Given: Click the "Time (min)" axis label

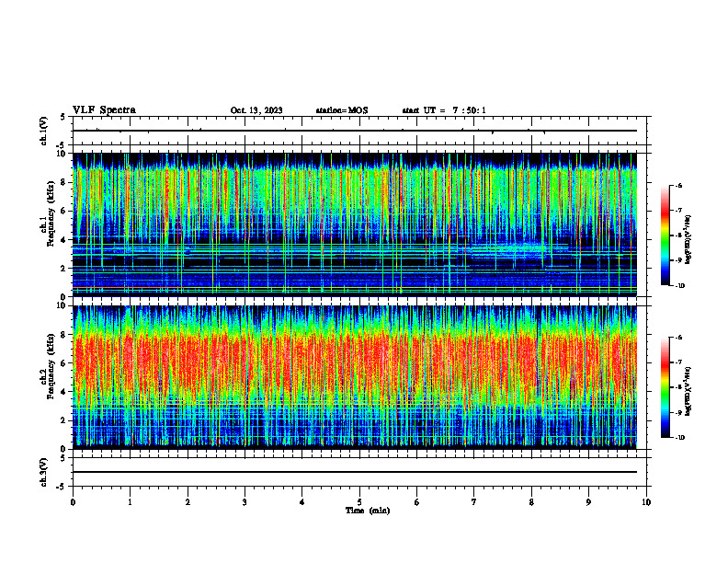Looking at the screenshot, I should [x=368, y=511].
